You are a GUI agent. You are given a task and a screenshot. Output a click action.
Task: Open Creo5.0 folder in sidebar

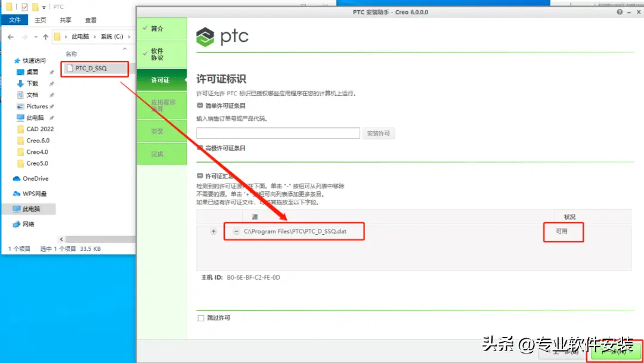click(x=33, y=163)
